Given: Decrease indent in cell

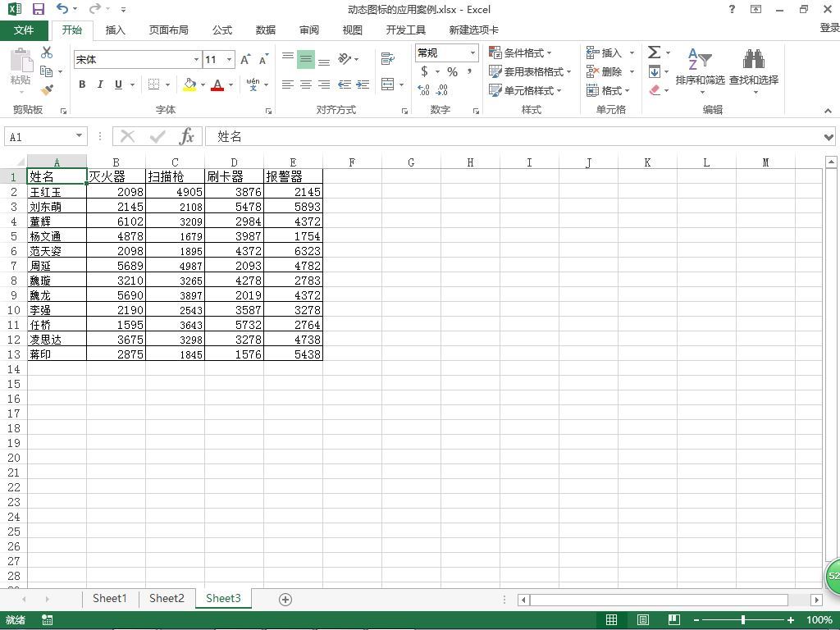Looking at the screenshot, I should pos(345,84).
